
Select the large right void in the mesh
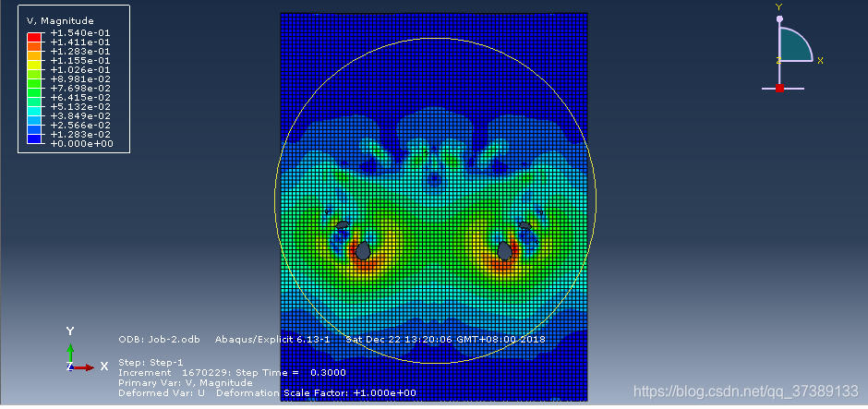pyautogui.click(x=504, y=250)
